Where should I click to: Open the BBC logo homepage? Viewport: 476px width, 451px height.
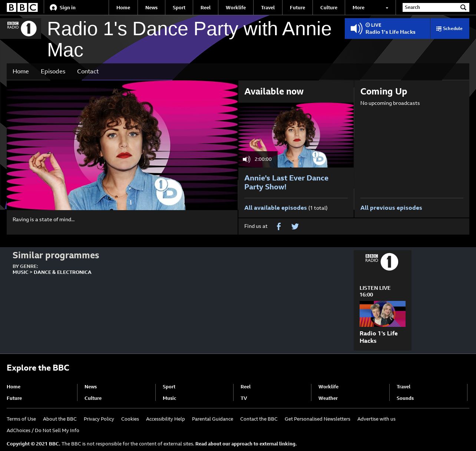coord(22,7)
